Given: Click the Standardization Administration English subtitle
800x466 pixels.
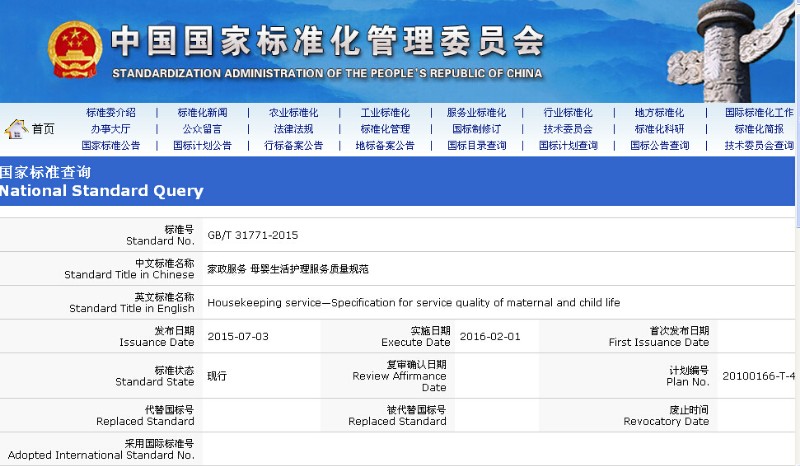Looking at the screenshot, I should (327, 73).
